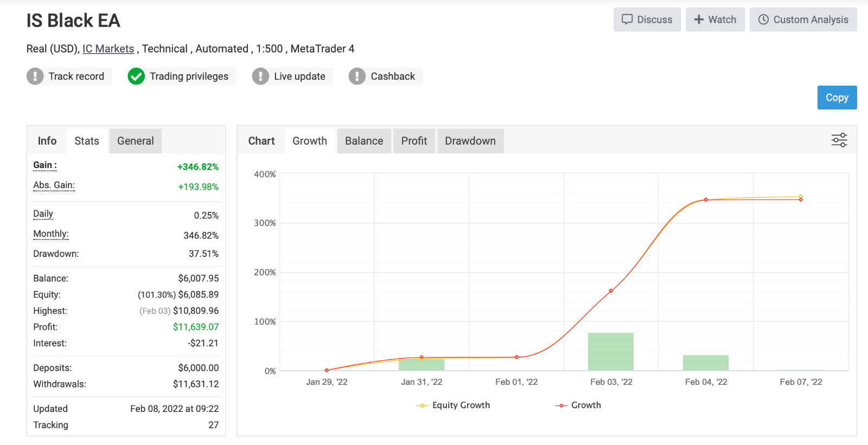Click the clock icon on Custom Analysis

click(x=763, y=20)
